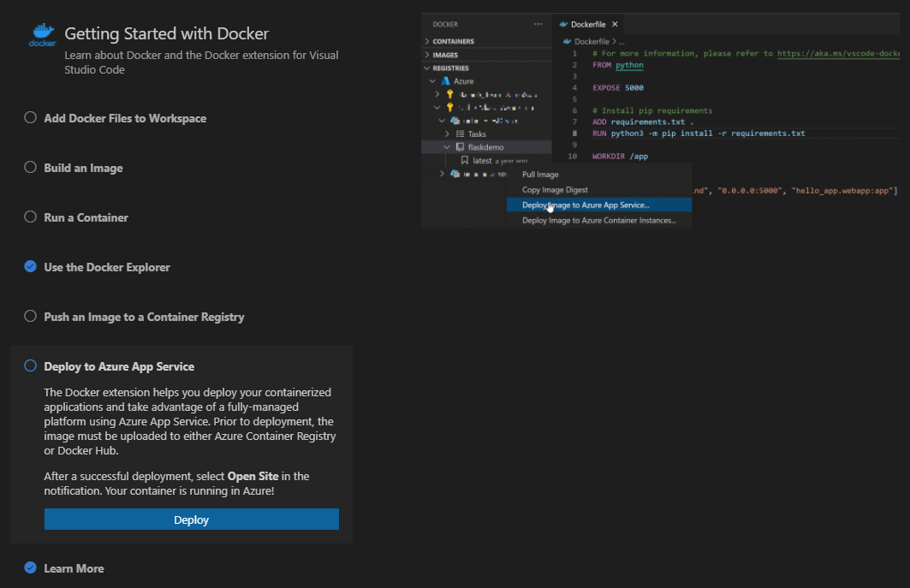The height and width of the screenshot is (588, 910).
Task: Select the latest tag row label
Action: tap(482, 161)
